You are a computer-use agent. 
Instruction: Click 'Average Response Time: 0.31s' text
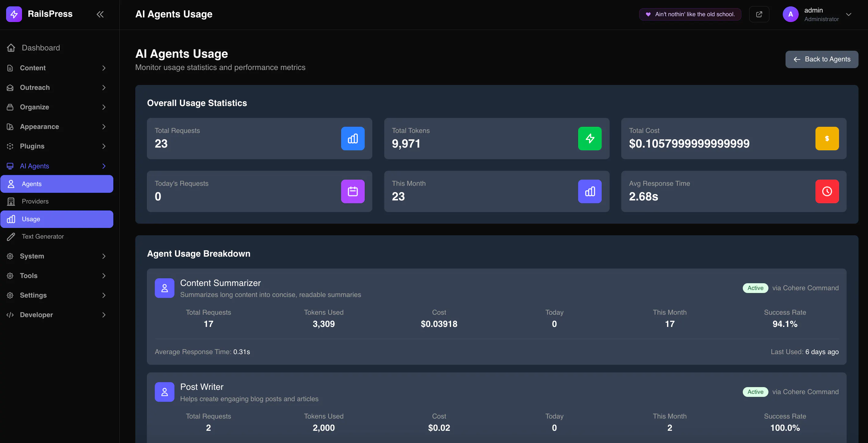click(202, 352)
